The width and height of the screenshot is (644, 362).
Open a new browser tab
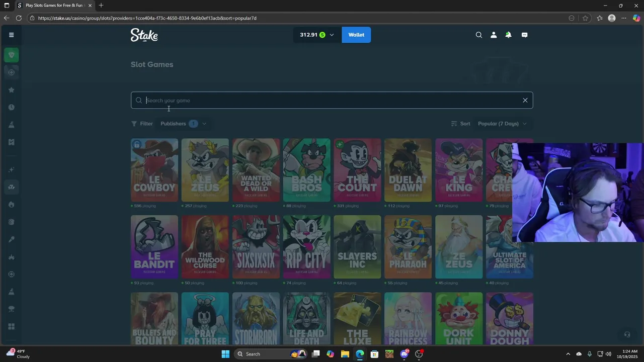coord(101,6)
